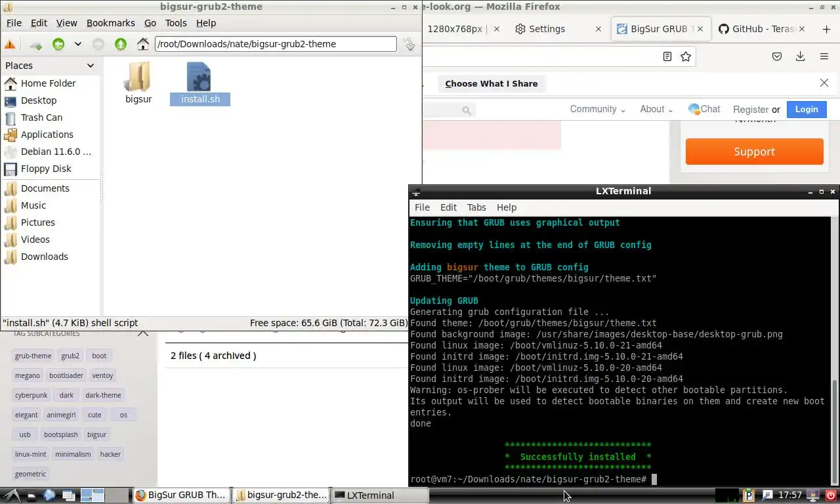This screenshot has width=840, height=504.
Task: Click the home folder icon in toolbar
Action: pyautogui.click(x=143, y=44)
